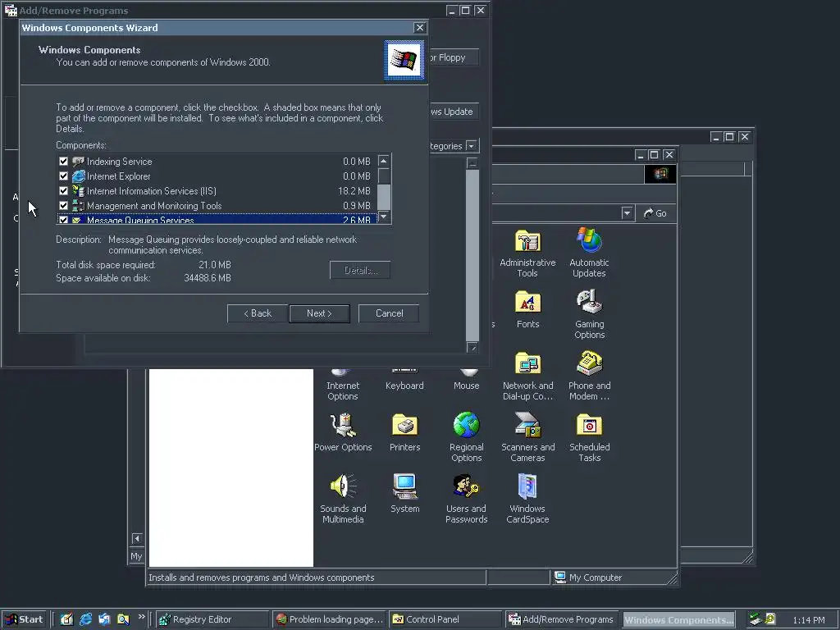The width and height of the screenshot is (840, 630).
Task: Open the categories dropdown in Add/Remove Programs
Action: (471, 146)
